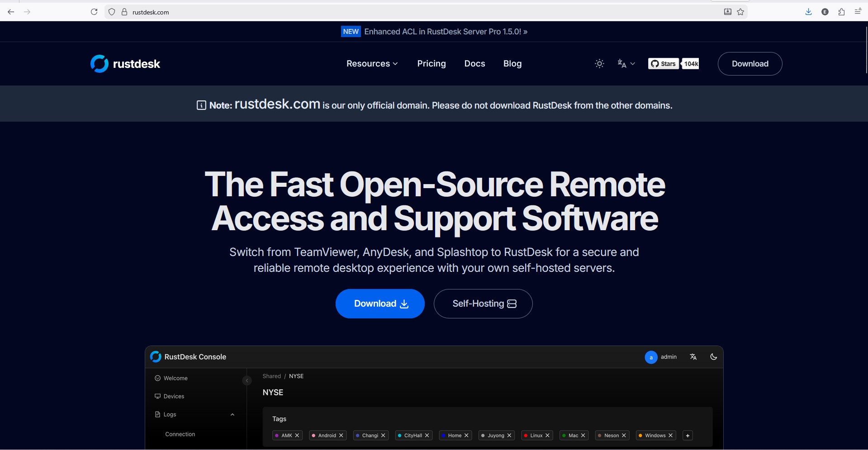Click the RustDesk logo in the navbar
Screen dimensions: 868x450
(125, 63)
